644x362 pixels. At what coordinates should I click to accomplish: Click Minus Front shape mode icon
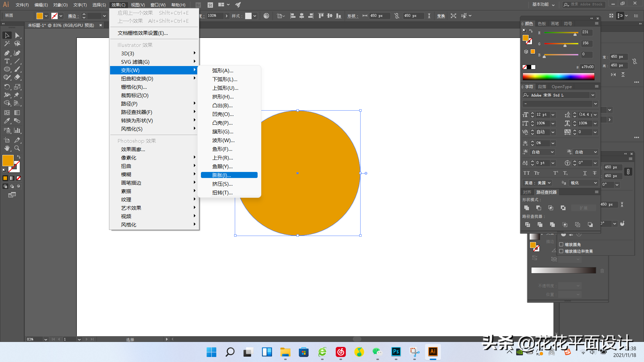tap(539, 208)
